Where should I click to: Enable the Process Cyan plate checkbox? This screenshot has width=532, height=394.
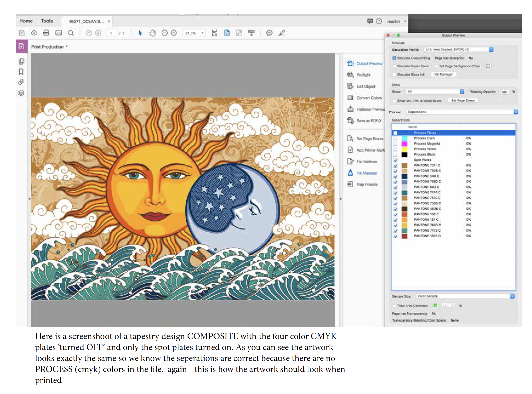(395, 138)
